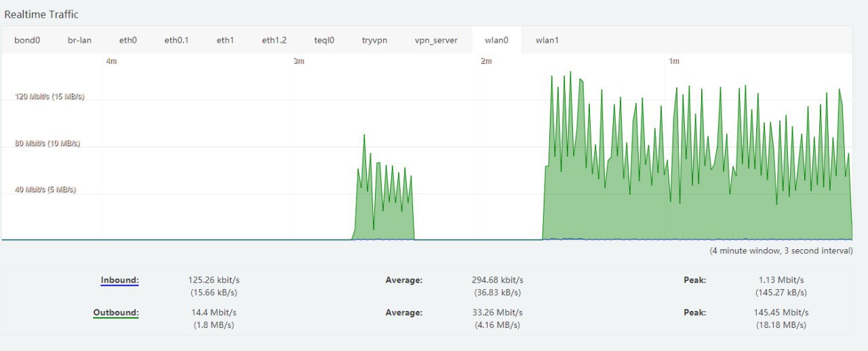Click the (4.16 MB/s) outbound average value

tap(497, 325)
